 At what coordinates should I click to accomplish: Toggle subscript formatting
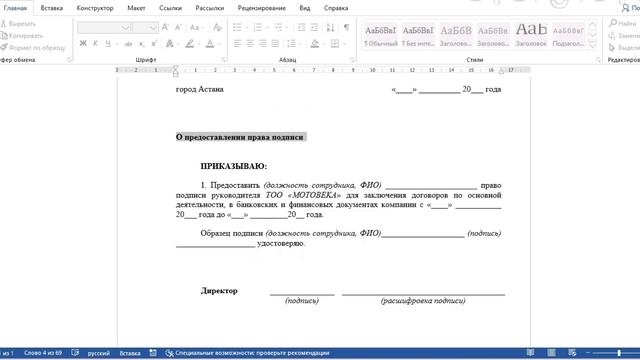141,43
